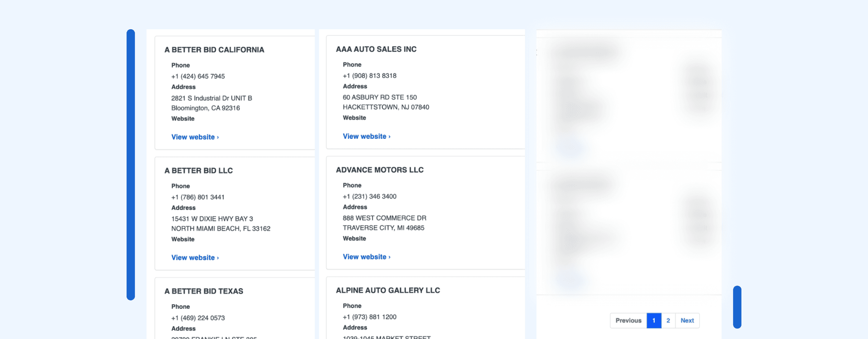Select address line HACKETTSTOWN, NJ 07840
This screenshot has height=339, width=868.
(386, 107)
